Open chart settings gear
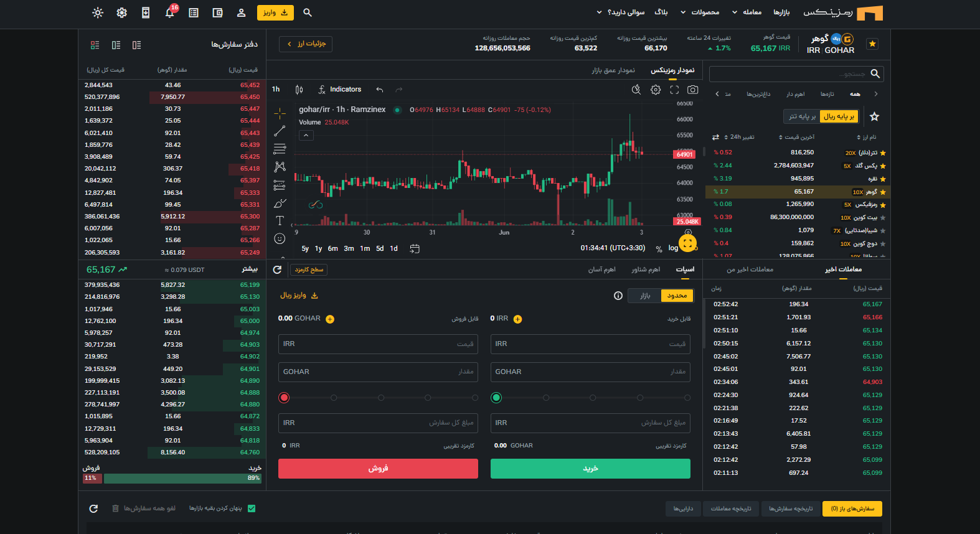This screenshot has width=980, height=534. point(656,90)
